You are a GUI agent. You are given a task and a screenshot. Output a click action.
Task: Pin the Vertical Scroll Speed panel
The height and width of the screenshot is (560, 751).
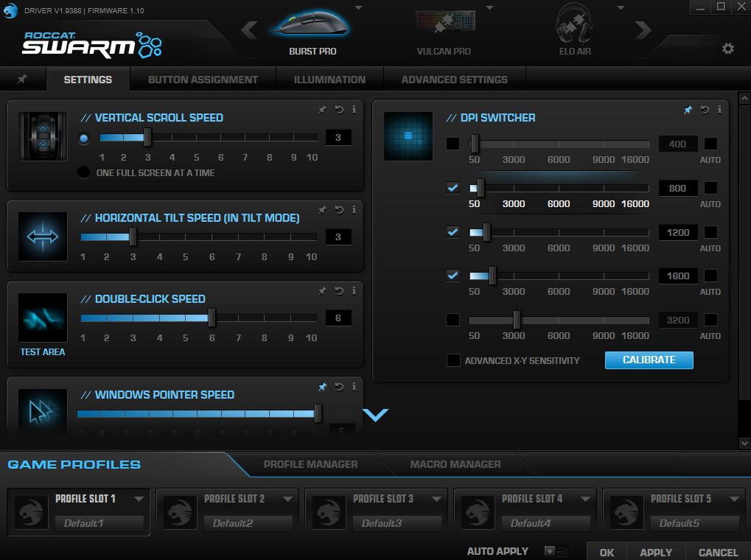tap(322, 110)
